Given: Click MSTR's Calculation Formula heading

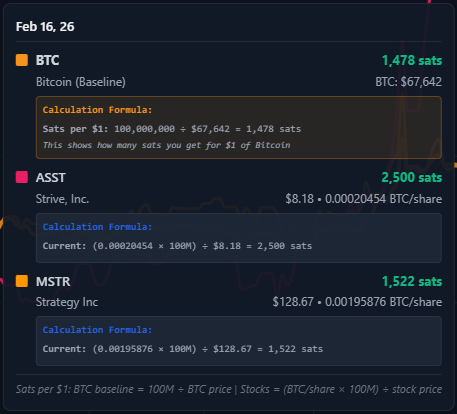Looking at the screenshot, I should pos(97,330).
